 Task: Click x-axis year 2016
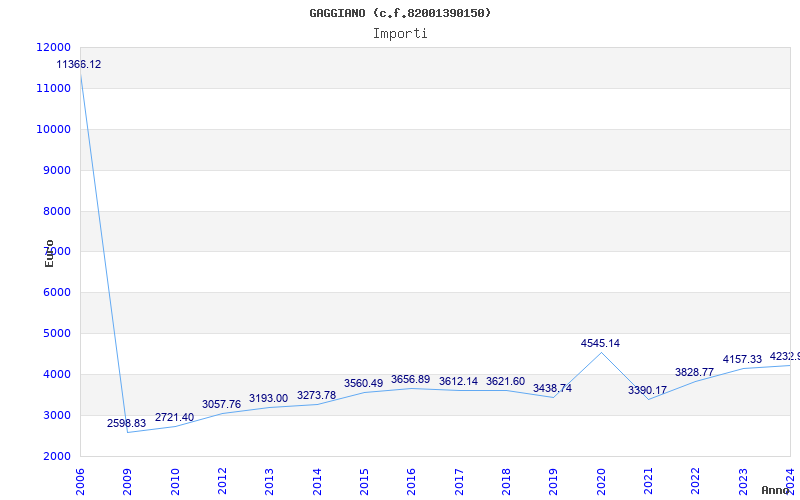pyautogui.click(x=412, y=482)
